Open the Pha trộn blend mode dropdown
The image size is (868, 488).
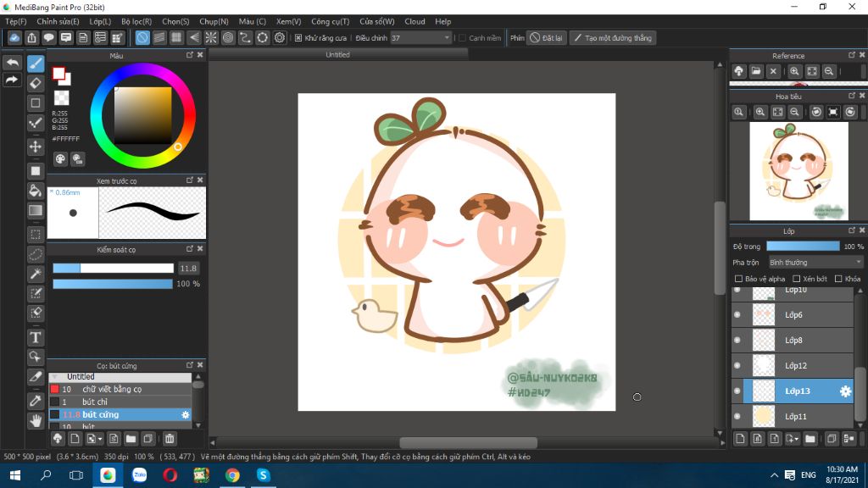pyautogui.click(x=815, y=263)
